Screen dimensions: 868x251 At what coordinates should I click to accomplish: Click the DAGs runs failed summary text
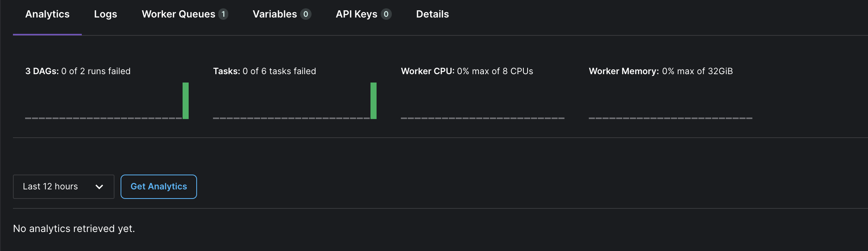coord(78,71)
